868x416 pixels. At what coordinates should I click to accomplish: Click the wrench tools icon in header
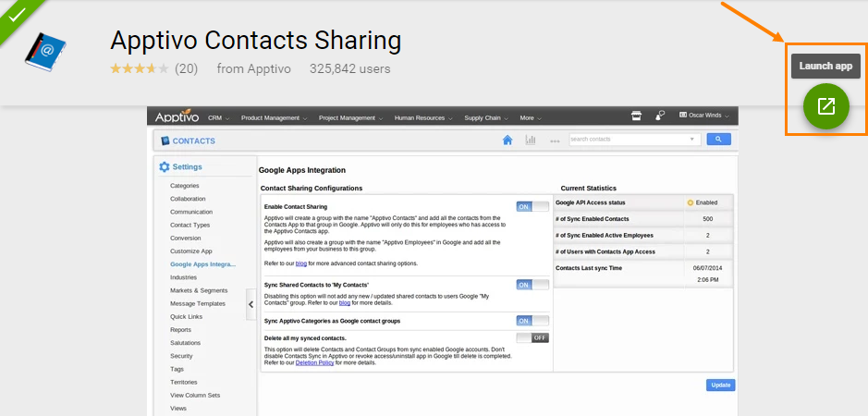click(x=660, y=116)
